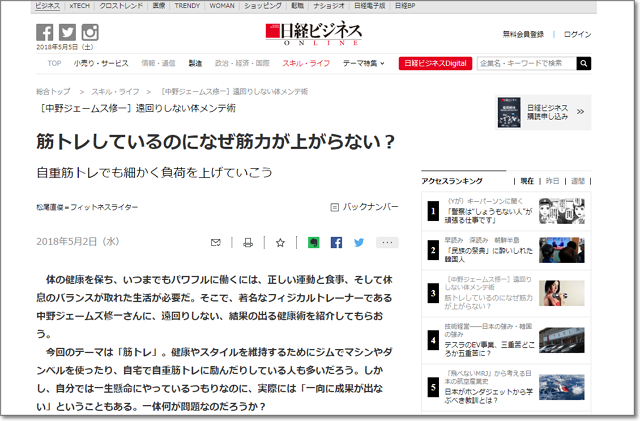The height and width of the screenshot is (421, 640).
Task: Bookmark article with the star icon
Action: click(x=280, y=242)
